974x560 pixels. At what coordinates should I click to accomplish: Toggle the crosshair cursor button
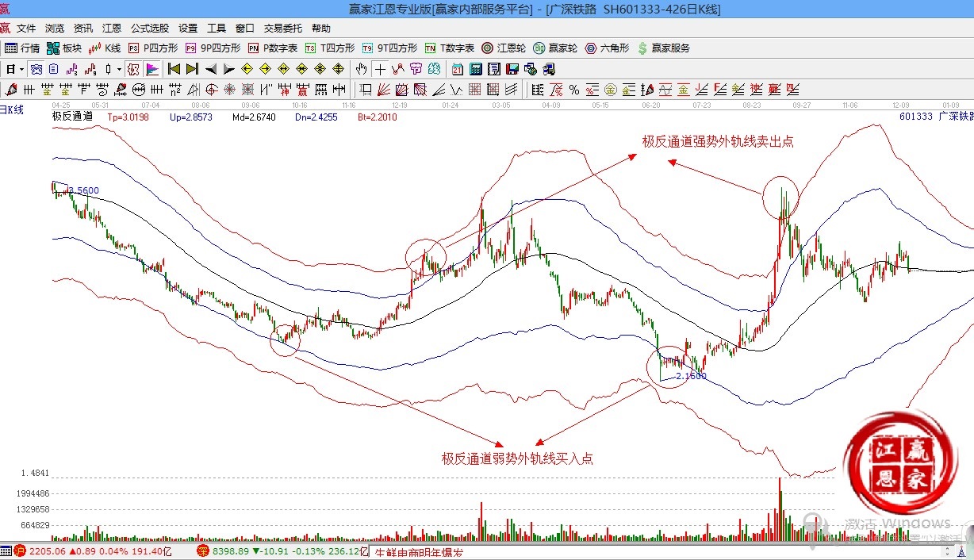381,69
